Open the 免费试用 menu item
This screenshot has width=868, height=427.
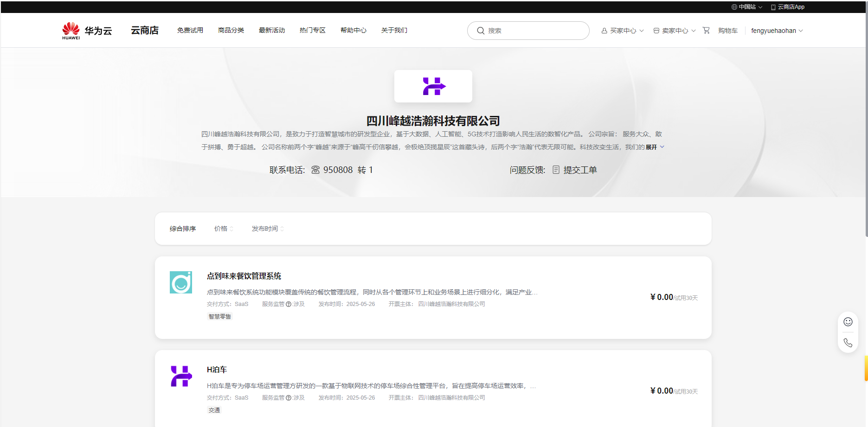(190, 30)
